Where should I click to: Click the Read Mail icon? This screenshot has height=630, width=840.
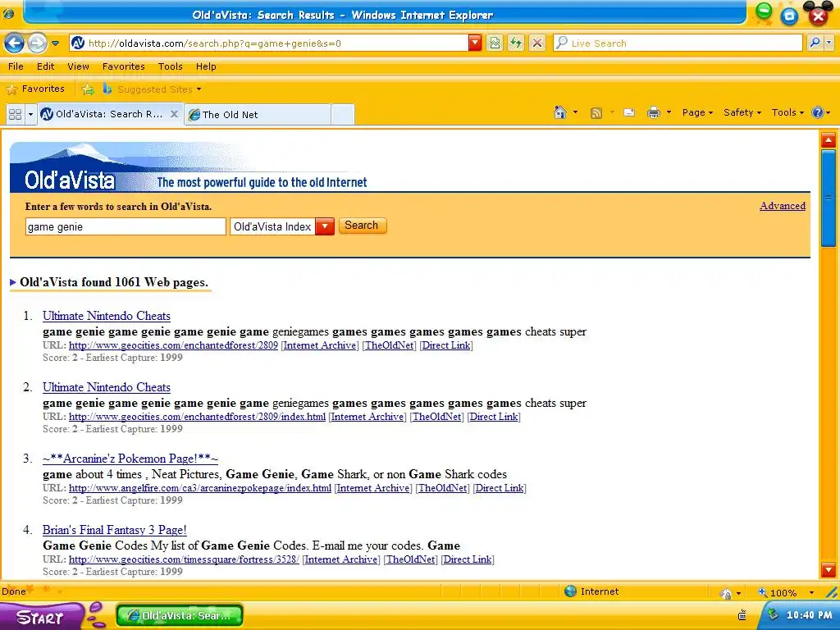click(629, 112)
